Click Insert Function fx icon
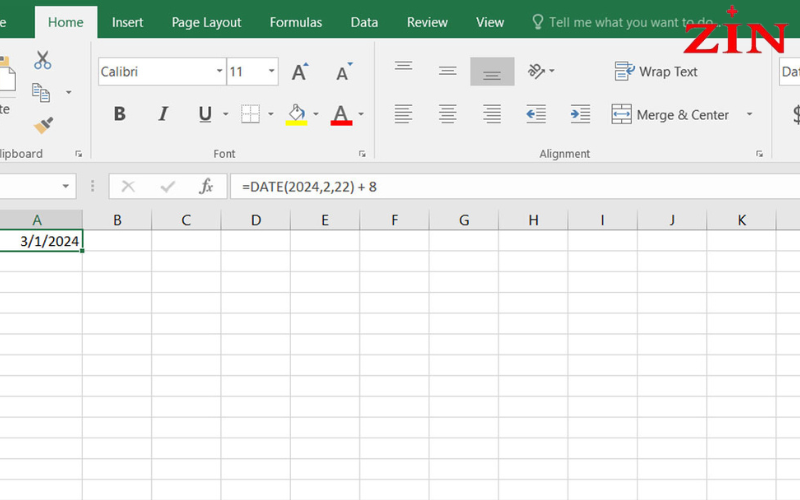This screenshot has width=800, height=500. pos(206,187)
